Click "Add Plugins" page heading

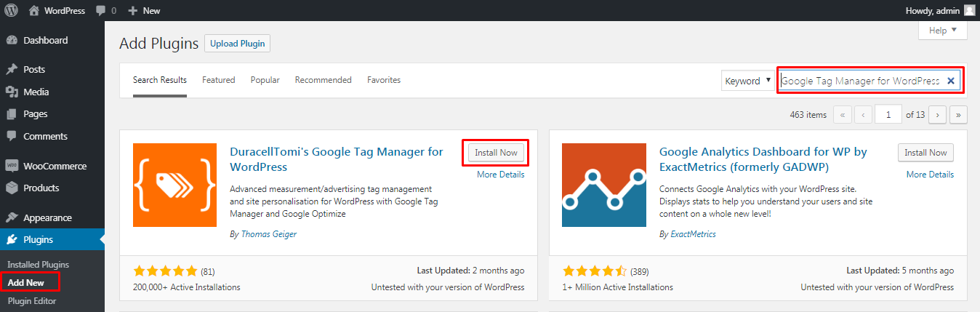point(158,44)
